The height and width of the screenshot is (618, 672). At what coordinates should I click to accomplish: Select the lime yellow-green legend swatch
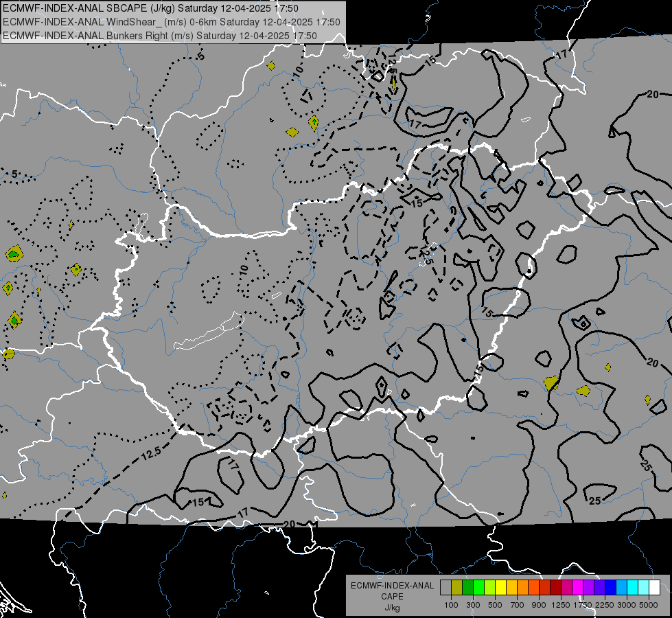(490, 587)
